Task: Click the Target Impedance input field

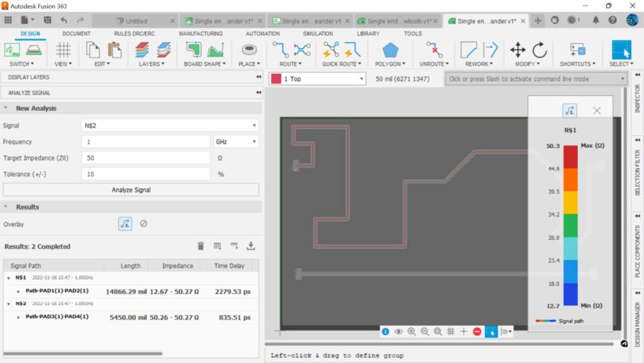Action: 146,158
